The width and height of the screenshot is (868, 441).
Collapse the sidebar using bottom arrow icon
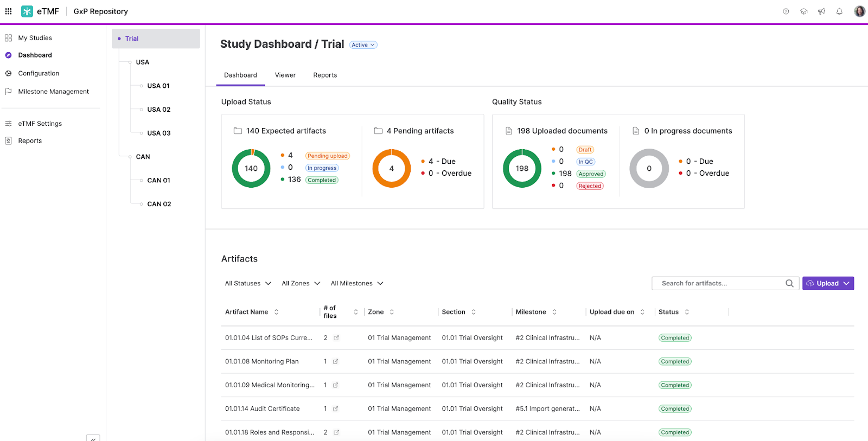coord(93,438)
